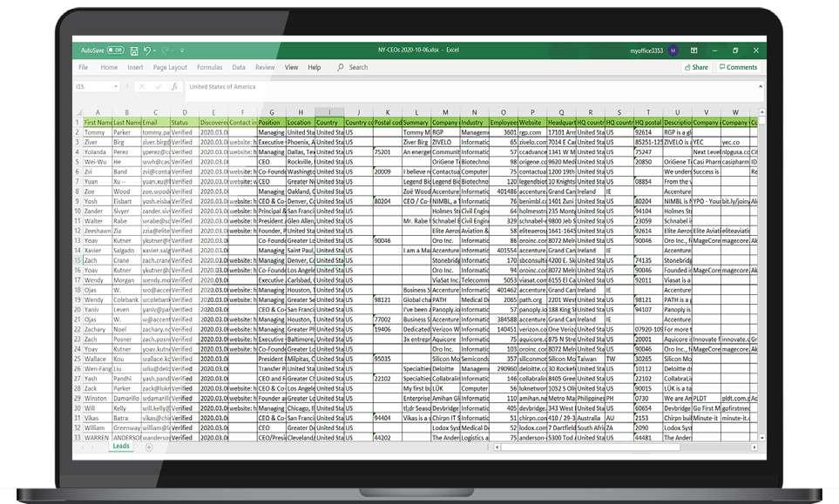This screenshot has width=839, height=504.
Task: Open the Formulas tab
Action: [209, 67]
